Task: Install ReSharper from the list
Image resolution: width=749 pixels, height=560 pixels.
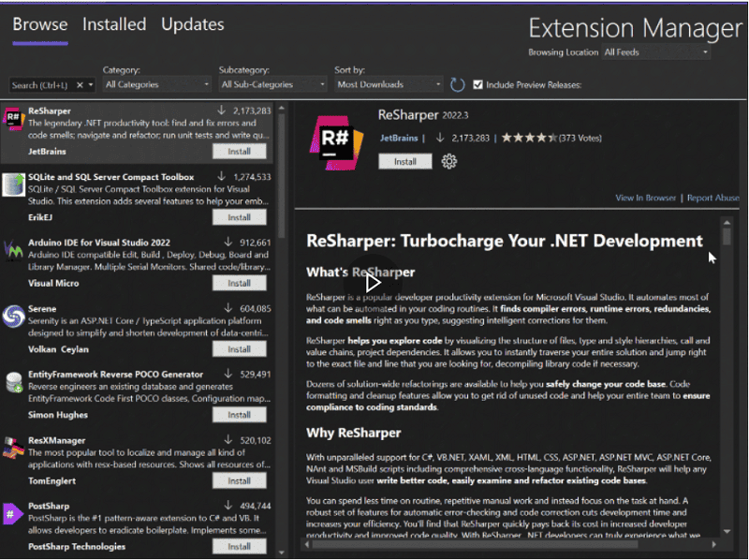Action: 240,152
